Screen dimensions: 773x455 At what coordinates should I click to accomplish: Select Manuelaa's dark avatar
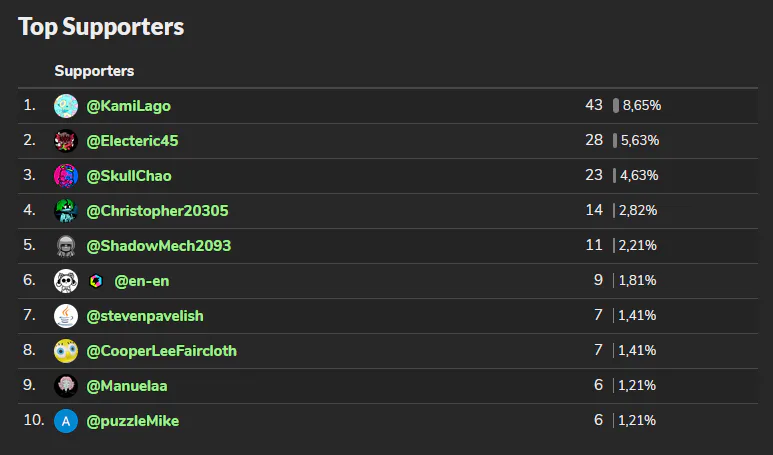[66, 386]
